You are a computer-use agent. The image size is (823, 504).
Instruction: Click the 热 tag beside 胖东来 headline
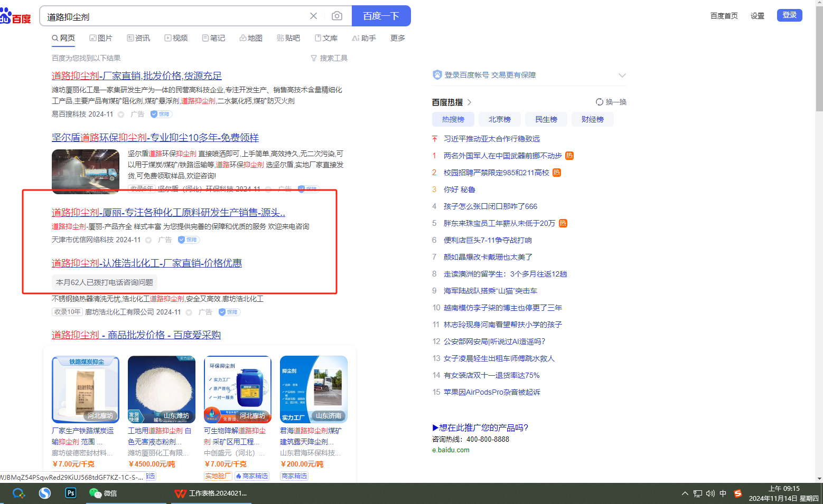pyautogui.click(x=563, y=223)
